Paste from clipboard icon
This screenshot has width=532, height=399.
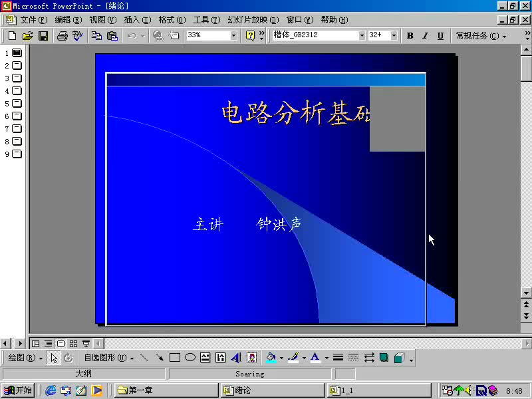pos(112,35)
